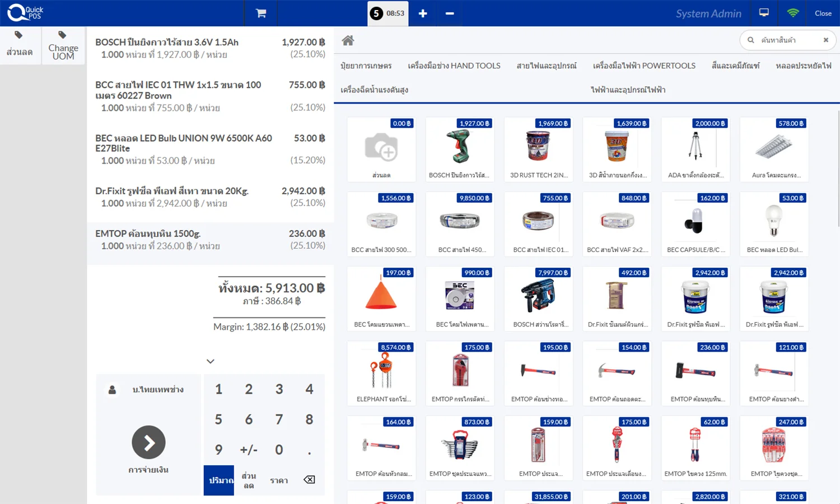Select เครื่องมือช่าง HAND TOOLS category
Screen dimensions: 840x504
pos(455,66)
